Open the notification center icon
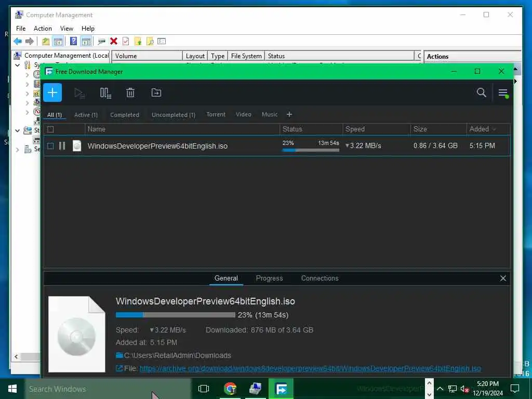This screenshot has width=532, height=399. coord(515,389)
